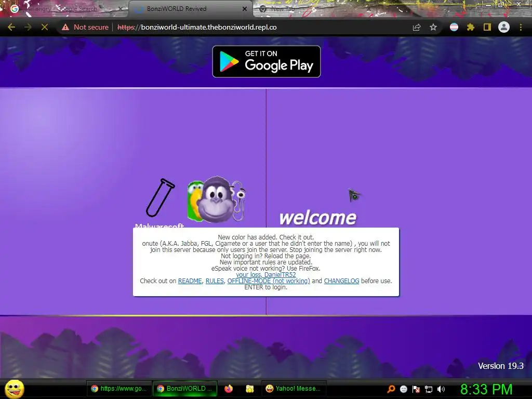
Task: Click the green Peedy parrot character
Action: pyautogui.click(x=194, y=200)
